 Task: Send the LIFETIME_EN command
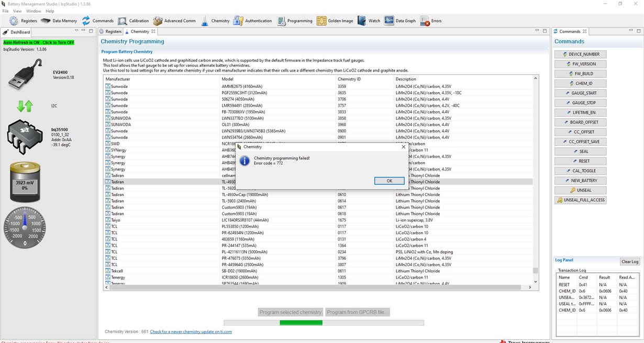[580, 112]
